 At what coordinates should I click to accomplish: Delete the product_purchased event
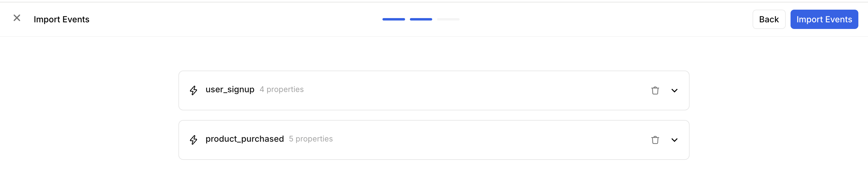(655, 140)
